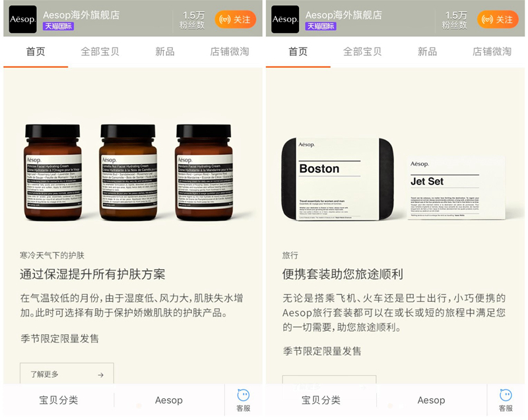
Task: Click the Aesop logo on the skincare screen
Action: click(x=23, y=19)
